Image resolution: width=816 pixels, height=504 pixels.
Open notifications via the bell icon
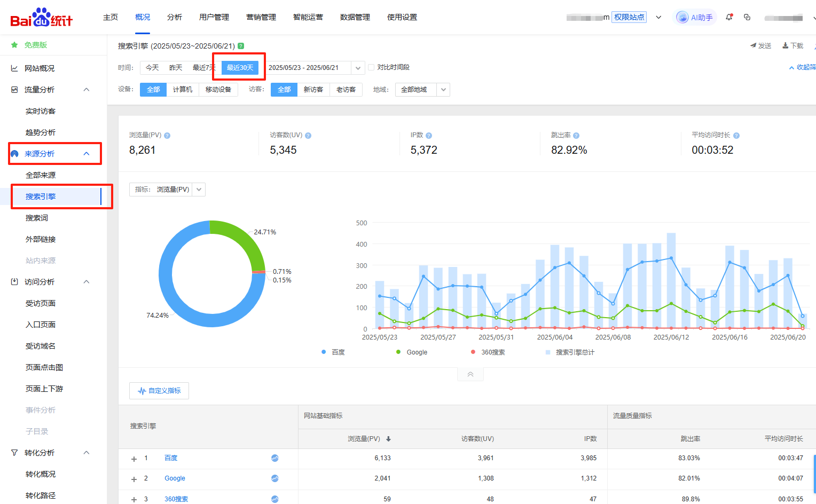coord(728,17)
